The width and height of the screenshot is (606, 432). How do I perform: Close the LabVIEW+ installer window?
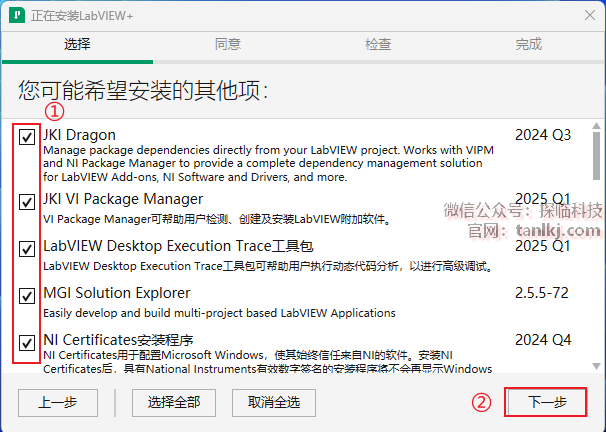590,15
